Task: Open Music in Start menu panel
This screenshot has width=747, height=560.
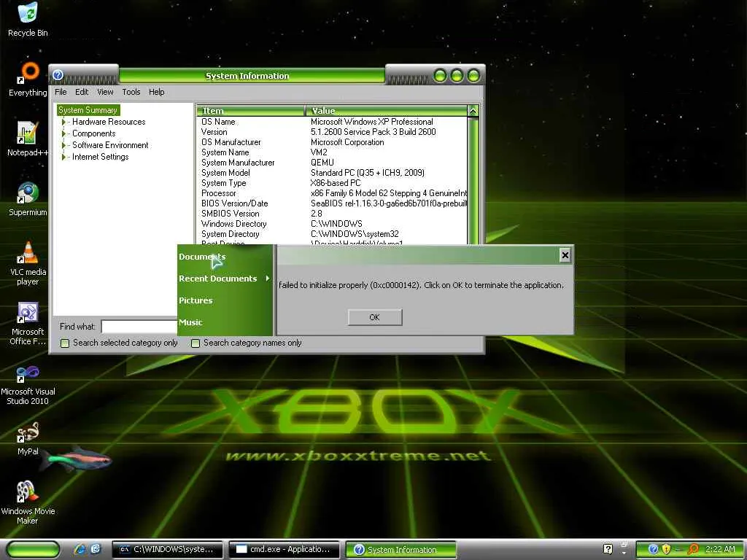Action: click(x=190, y=322)
